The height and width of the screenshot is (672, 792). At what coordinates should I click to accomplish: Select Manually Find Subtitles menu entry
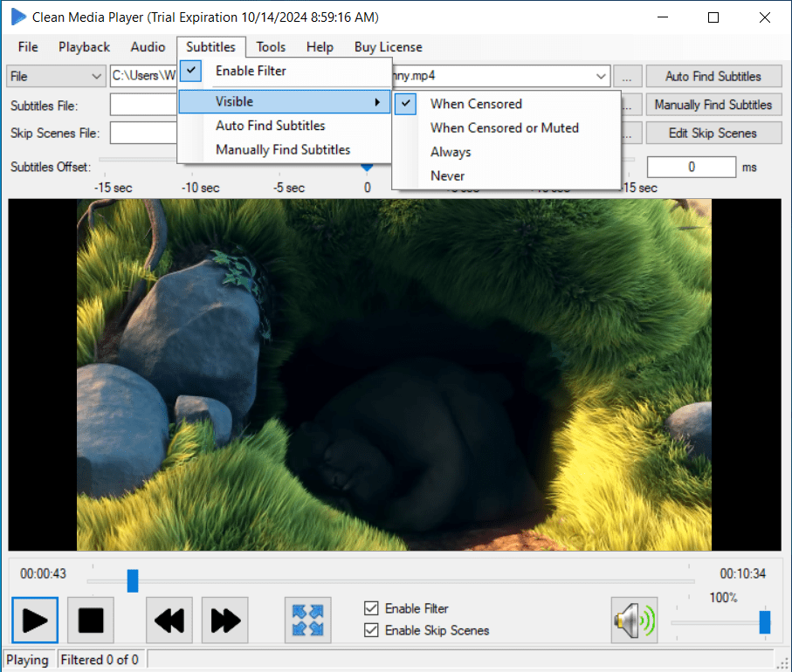(x=285, y=150)
